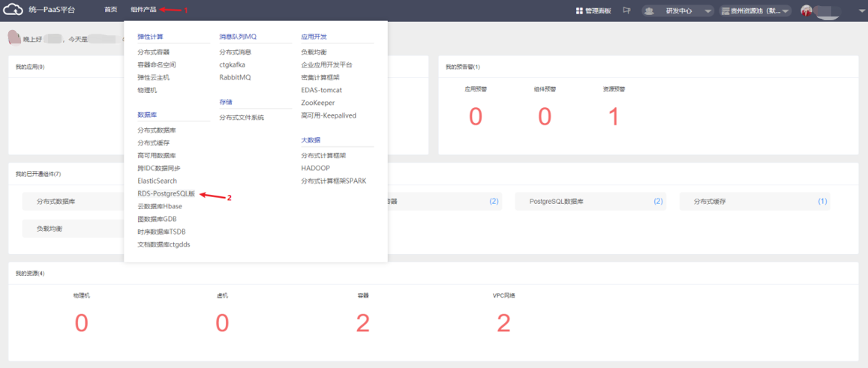Open the 管理面板 grid icon
This screenshot has height=368, width=868.
point(579,10)
